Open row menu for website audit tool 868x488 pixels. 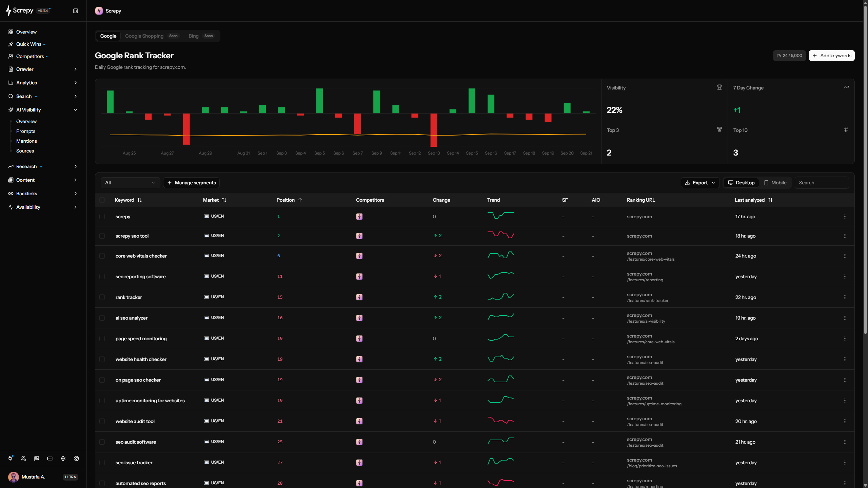click(845, 421)
